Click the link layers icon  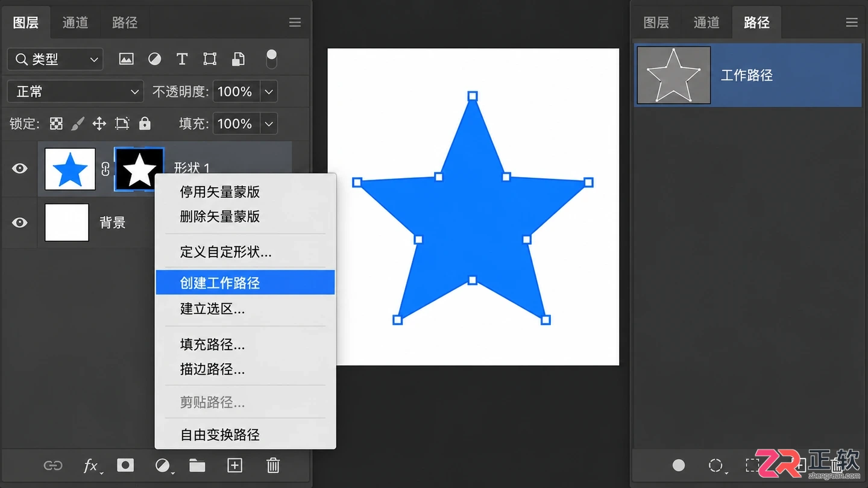[x=53, y=465]
